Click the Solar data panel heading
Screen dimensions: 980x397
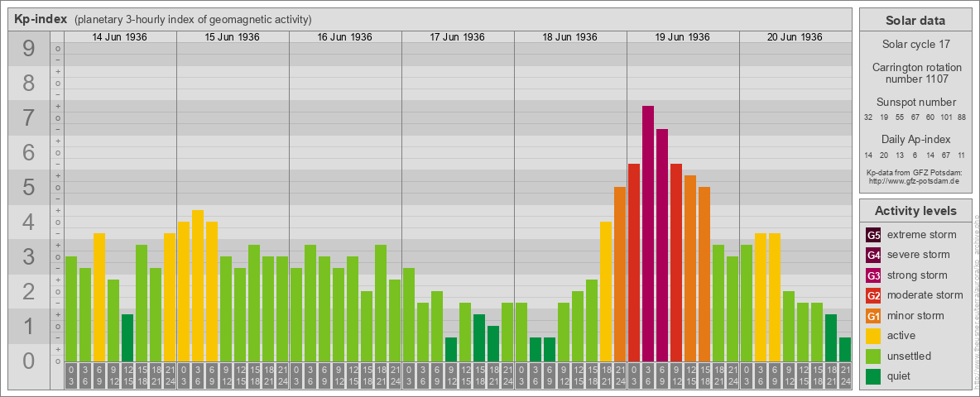pos(915,21)
